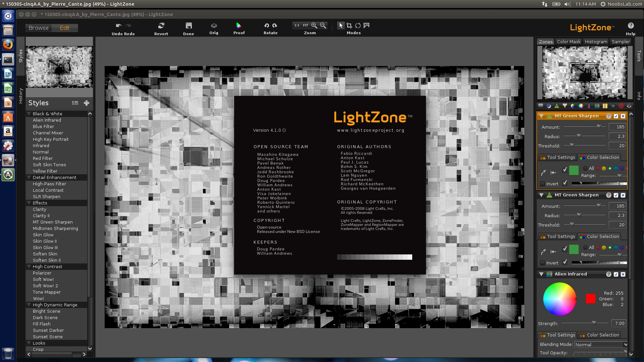Select the arrow pointer mode
The image size is (644, 362).
[x=341, y=25]
